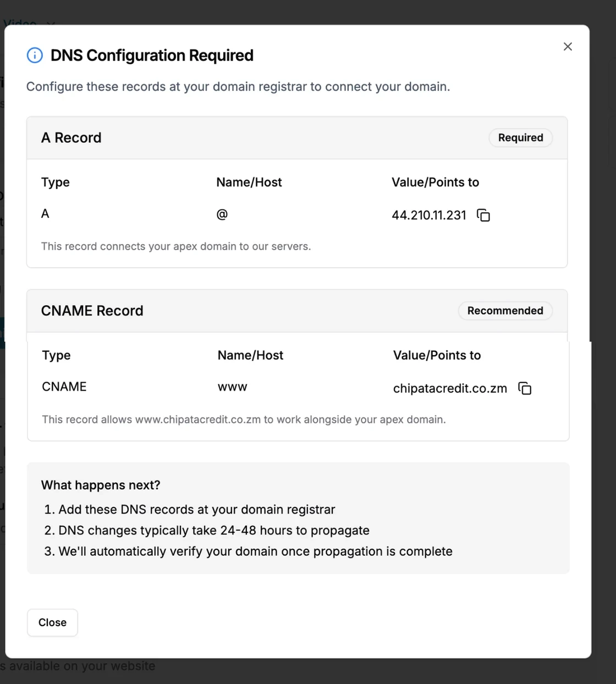The image size is (616, 684).
Task: Click step 2 about 24-48 hours propagation
Action: [x=214, y=531]
